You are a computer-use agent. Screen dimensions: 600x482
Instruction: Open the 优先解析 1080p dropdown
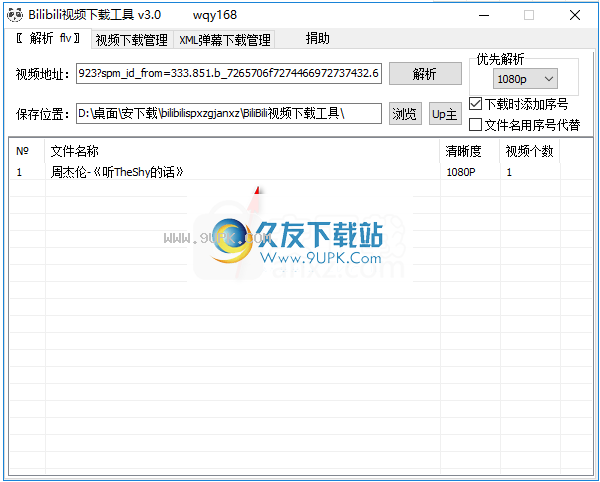(x=525, y=79)
